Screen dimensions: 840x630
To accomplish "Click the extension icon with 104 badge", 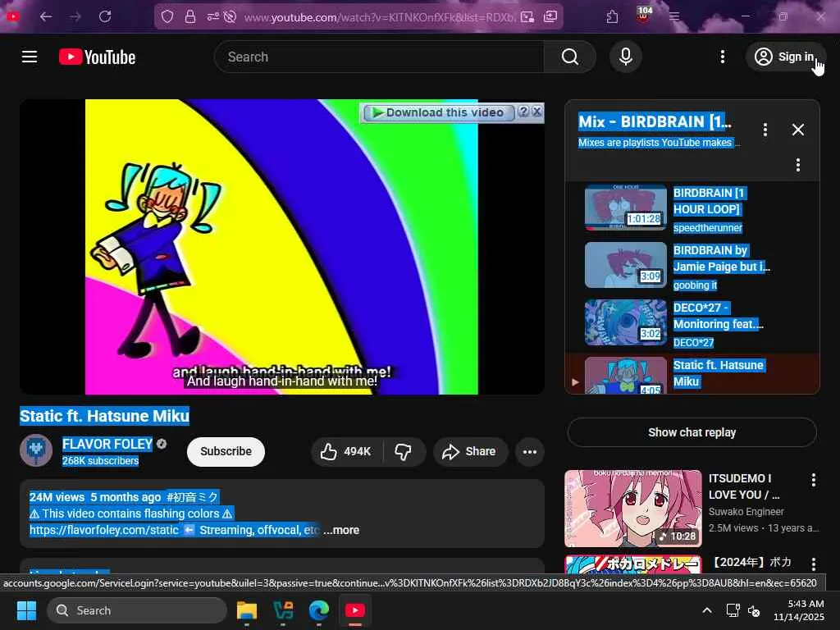I will tap(644, 15).
